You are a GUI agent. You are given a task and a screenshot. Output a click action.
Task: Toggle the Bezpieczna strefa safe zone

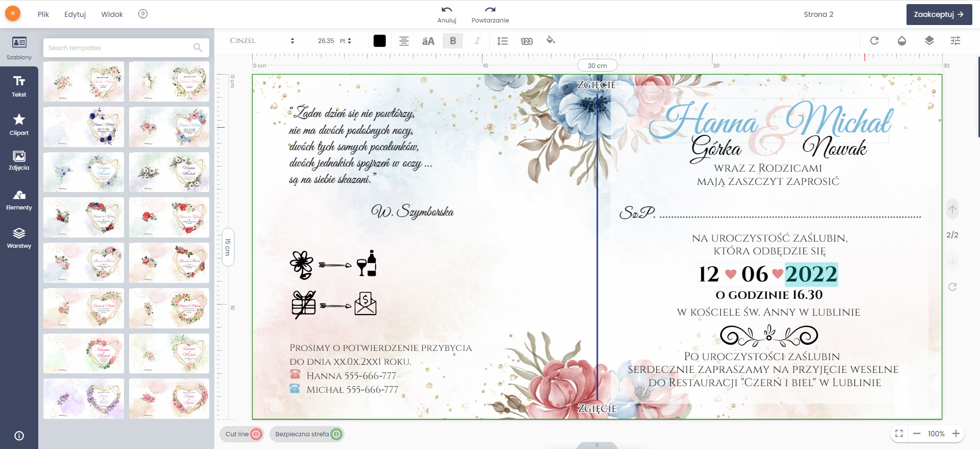[307, 434]
